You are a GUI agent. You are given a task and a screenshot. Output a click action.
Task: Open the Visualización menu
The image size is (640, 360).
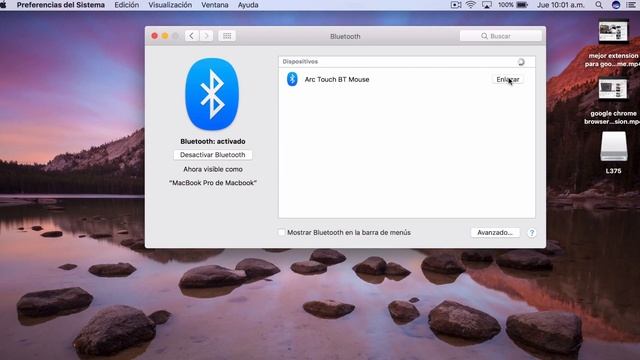(x=170, y=5)
